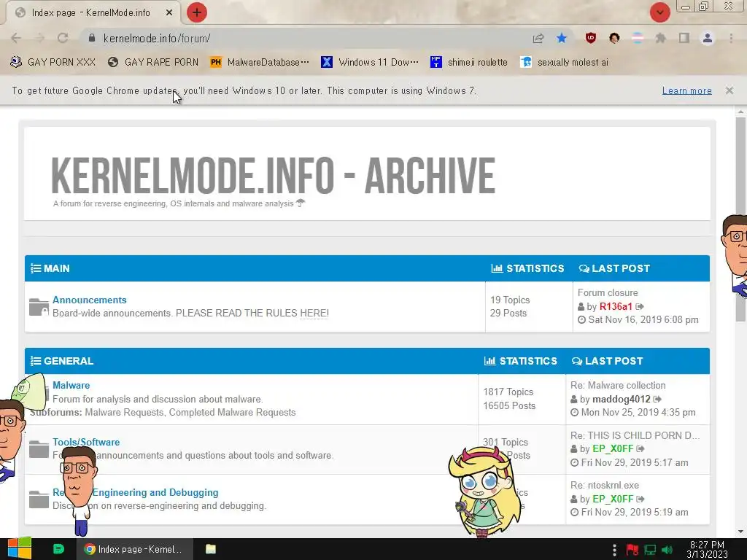Share this page using the share icon
The height and width of the screenshot is (560, 747).
click(538, 38)
